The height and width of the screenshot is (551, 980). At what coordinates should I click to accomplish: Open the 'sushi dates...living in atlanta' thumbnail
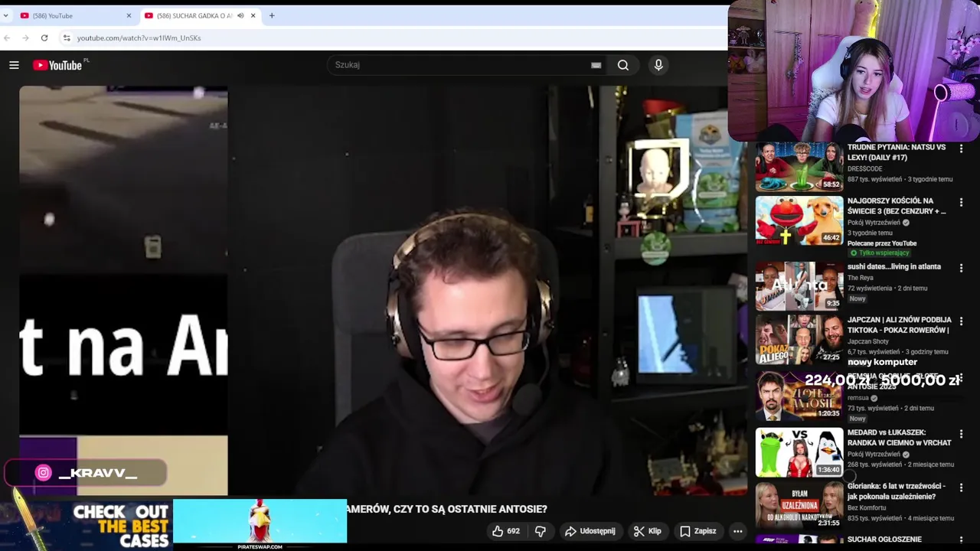point(799,285)
